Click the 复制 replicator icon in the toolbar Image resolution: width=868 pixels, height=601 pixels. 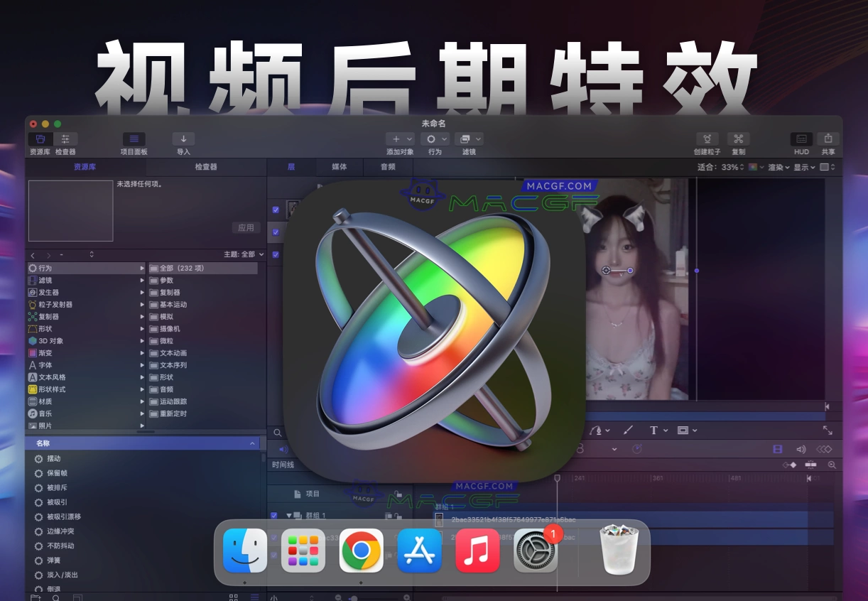click(738, 139)
